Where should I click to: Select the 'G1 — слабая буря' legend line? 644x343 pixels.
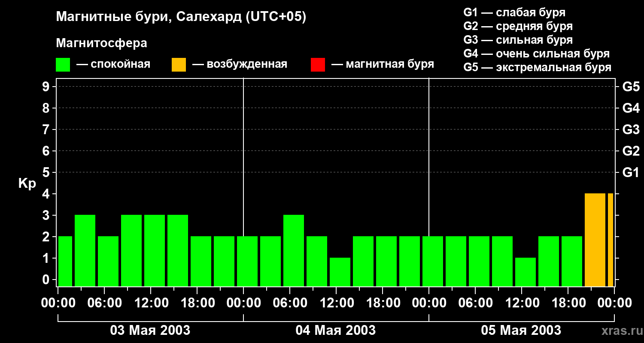tap(514, 12)
